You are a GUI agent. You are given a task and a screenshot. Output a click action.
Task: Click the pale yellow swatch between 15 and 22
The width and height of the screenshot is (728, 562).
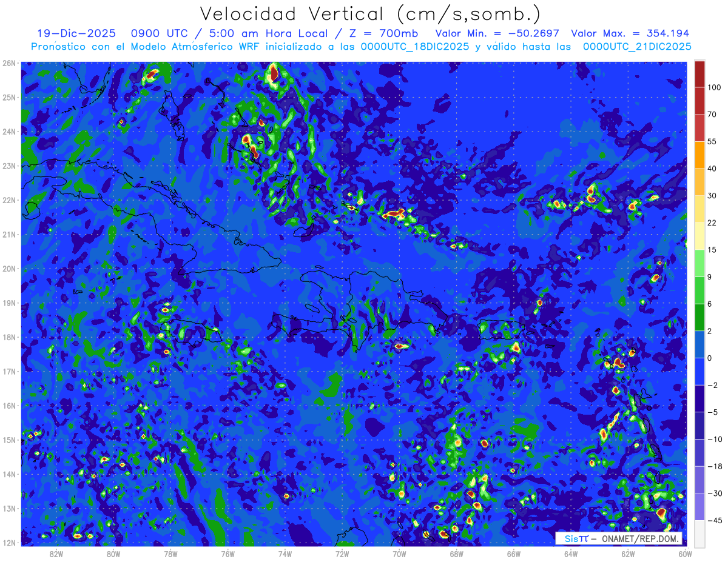coord(699,236)
